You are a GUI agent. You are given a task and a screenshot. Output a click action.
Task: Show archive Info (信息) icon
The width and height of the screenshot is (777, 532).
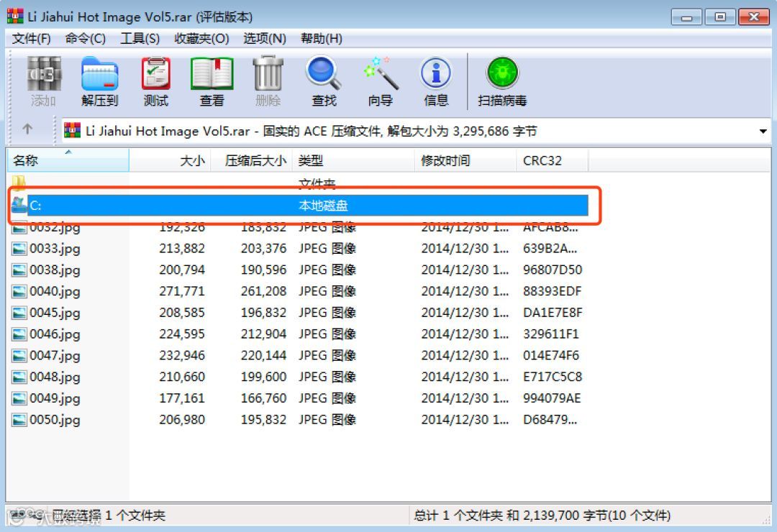pyautogui.click(x=436, y=74)
